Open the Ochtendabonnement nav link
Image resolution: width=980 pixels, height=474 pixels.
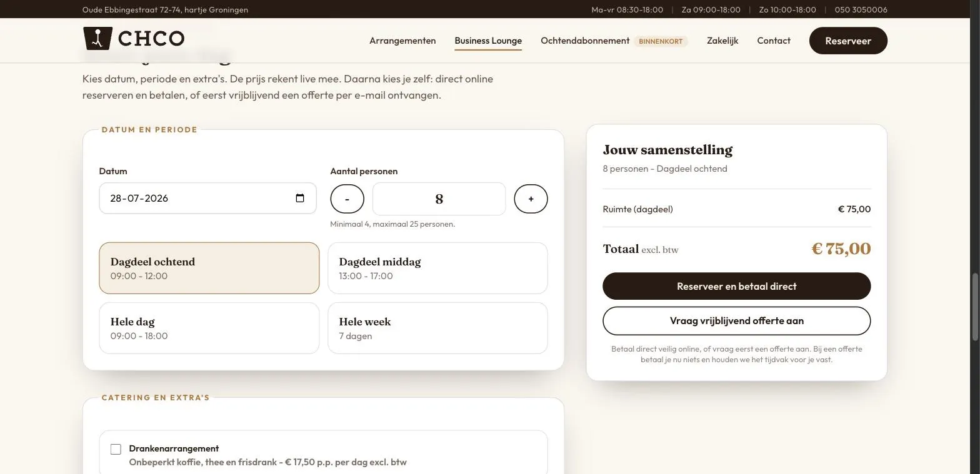[585, 41]
